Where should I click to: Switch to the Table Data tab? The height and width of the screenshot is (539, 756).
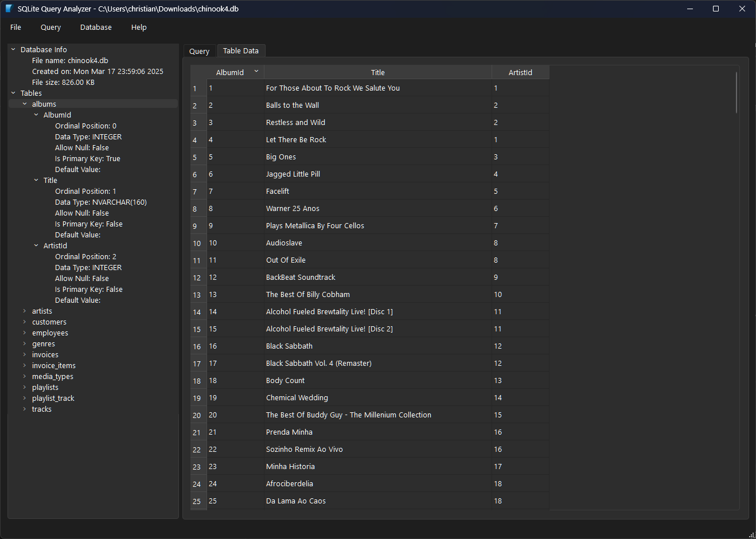[241, 50]
